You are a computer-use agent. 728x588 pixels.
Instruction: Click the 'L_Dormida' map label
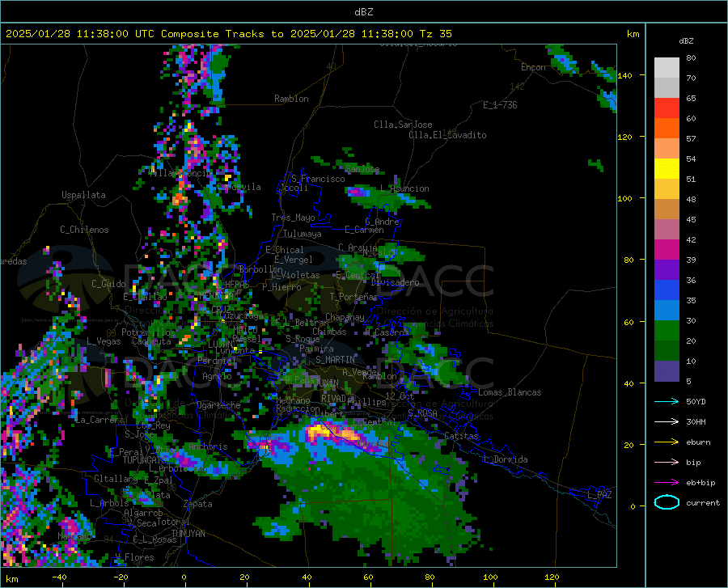(506, 459)
